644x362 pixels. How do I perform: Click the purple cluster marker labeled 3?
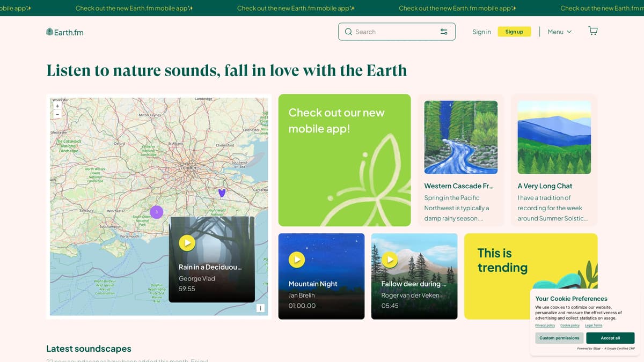pyautogui.click(x=156, y=212)
